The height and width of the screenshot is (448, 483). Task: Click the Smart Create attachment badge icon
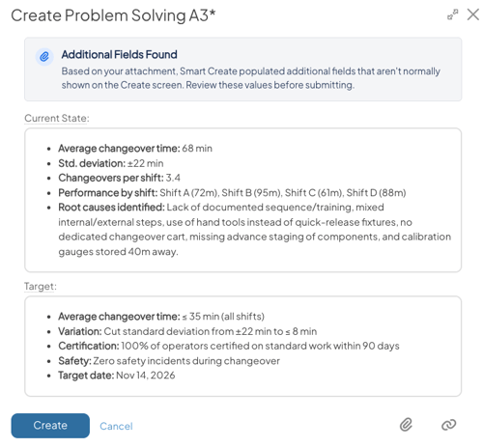click(44, 57)
